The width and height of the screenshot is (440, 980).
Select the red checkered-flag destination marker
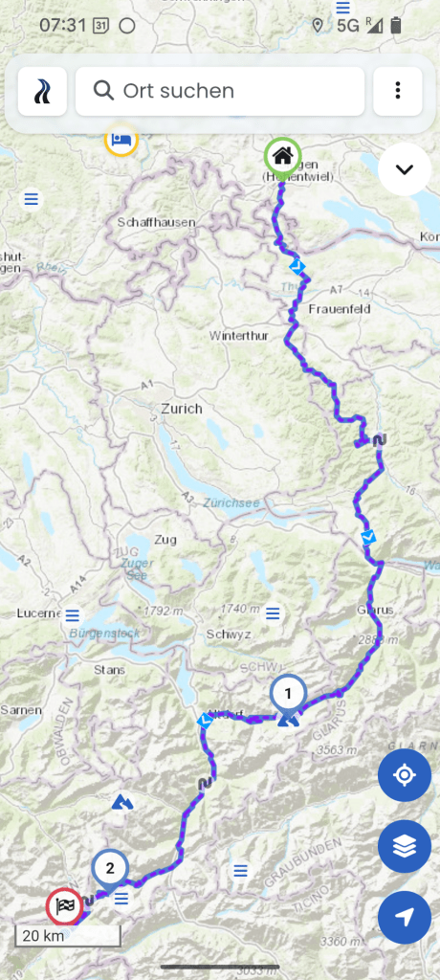pyautogui.click(x=65, y=907)
